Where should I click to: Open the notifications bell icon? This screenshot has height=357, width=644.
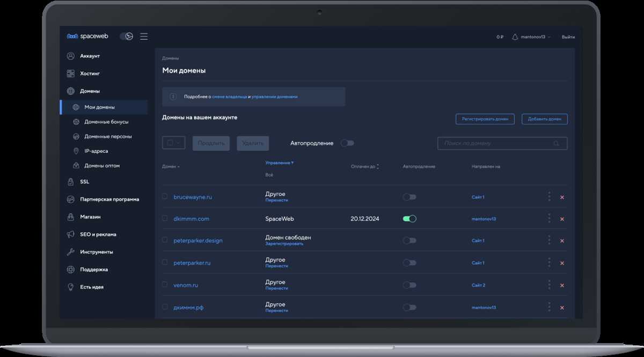tap(515, 37)
